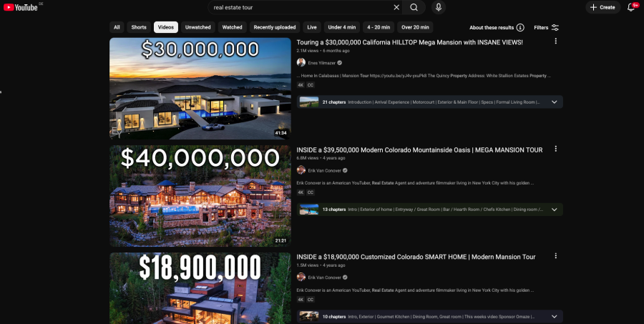
Task: Select the All filter chip
Action: click(117, 27)
